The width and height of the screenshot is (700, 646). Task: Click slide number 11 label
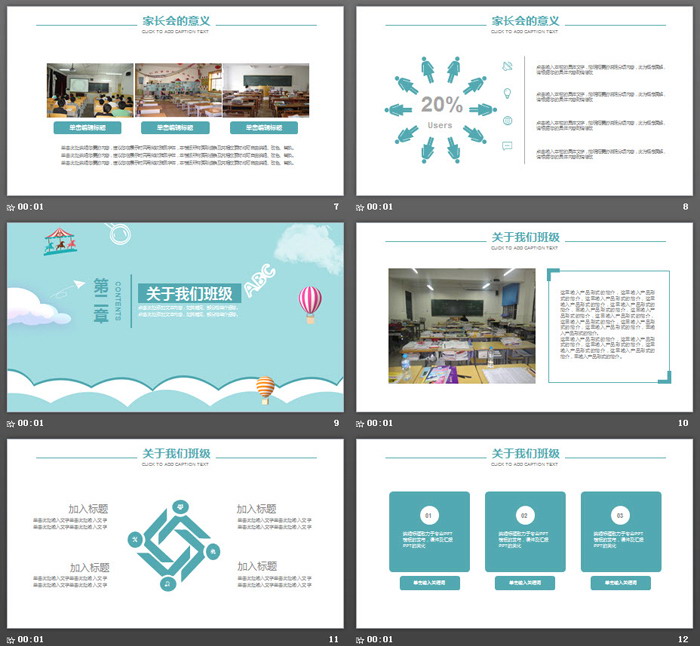coord(334,639)
